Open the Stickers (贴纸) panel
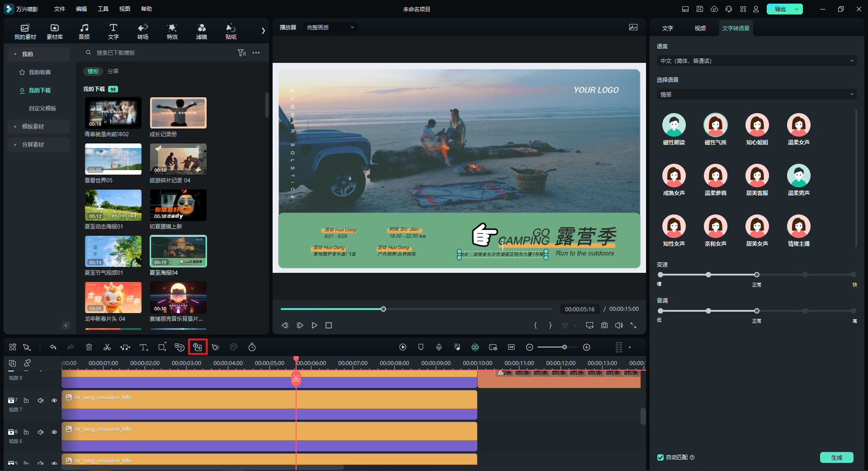The image size is (868, 471). (x=231, y=31)
